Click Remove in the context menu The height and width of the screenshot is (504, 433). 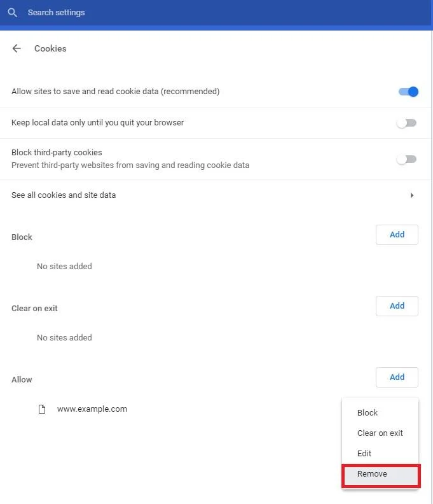coord(373,474)
